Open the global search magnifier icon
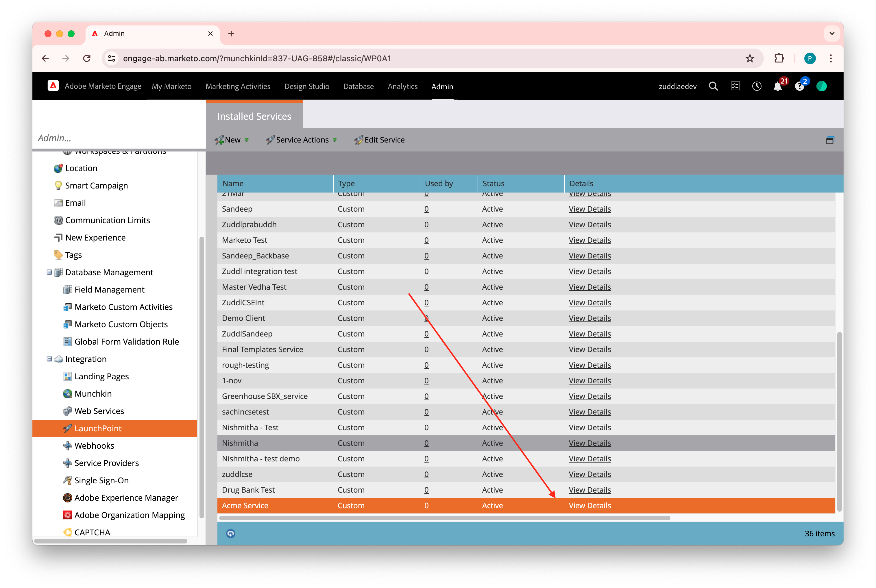Viewport: 876px width, 588px height. pos(713,87)
